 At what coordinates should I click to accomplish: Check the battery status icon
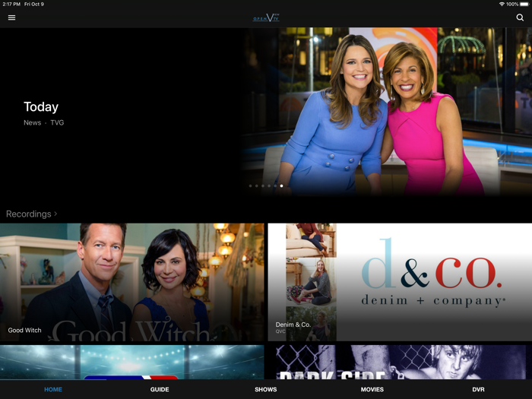524,4
